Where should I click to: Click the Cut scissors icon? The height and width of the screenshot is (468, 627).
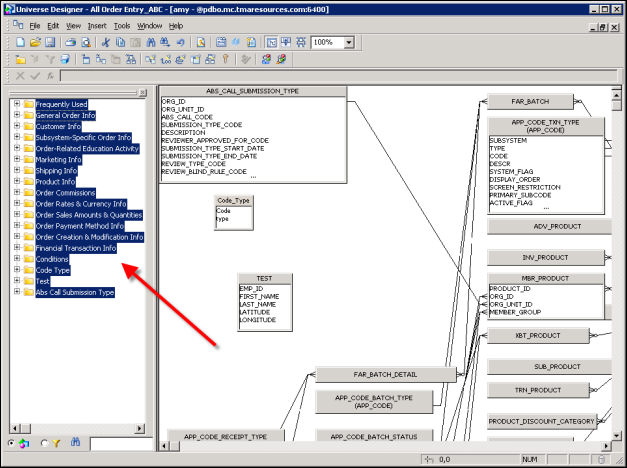click(106, 43)
